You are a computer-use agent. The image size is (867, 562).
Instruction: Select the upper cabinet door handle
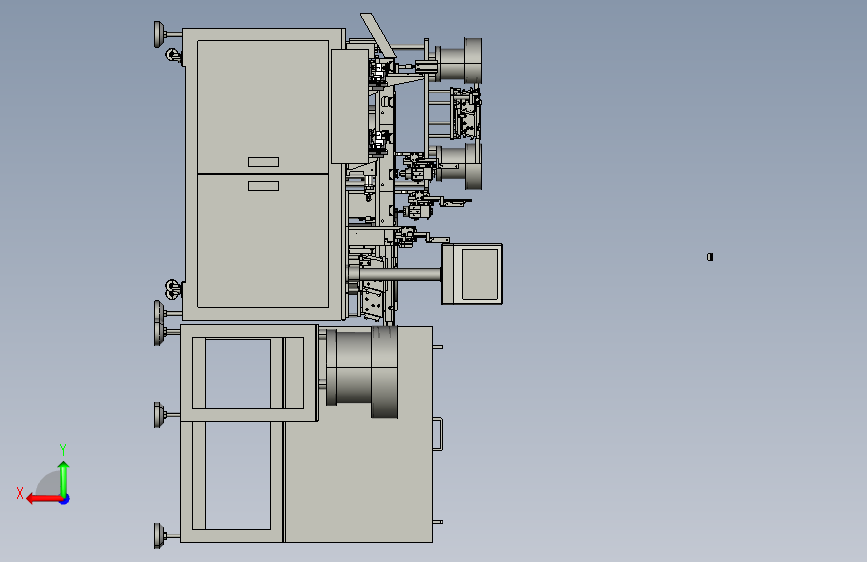click(x=263, y=162)
